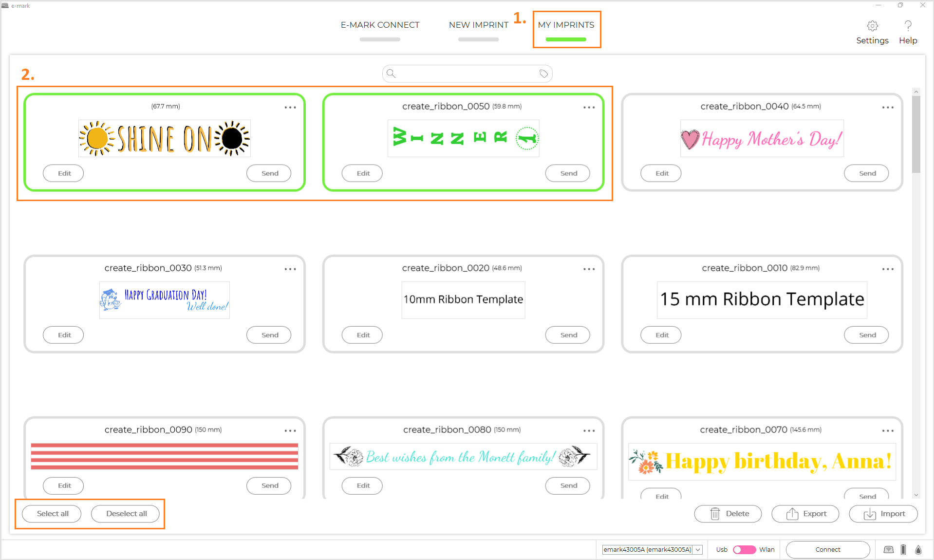Click the vertical scrollbar thumb

(916, 134)
